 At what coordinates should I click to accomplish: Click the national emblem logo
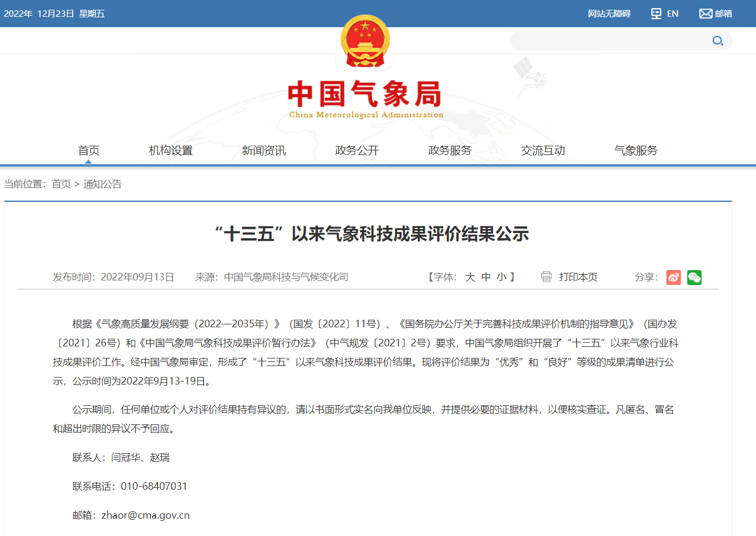[x=365, y=41]
